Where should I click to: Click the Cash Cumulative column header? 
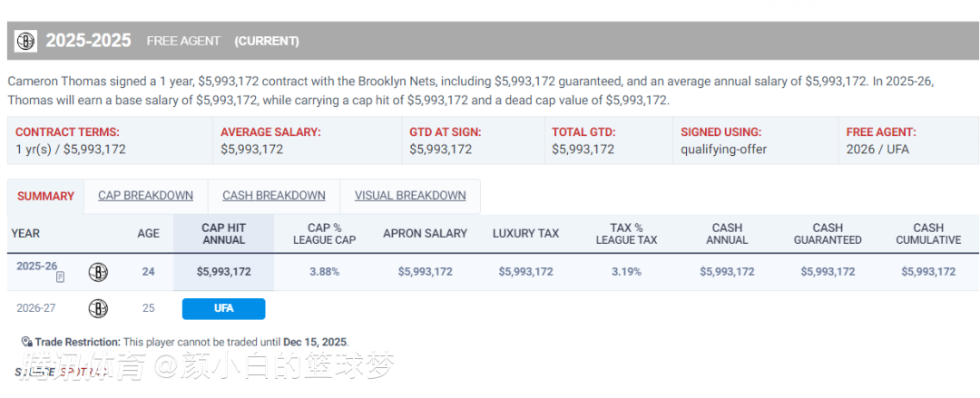click(928, 234)
